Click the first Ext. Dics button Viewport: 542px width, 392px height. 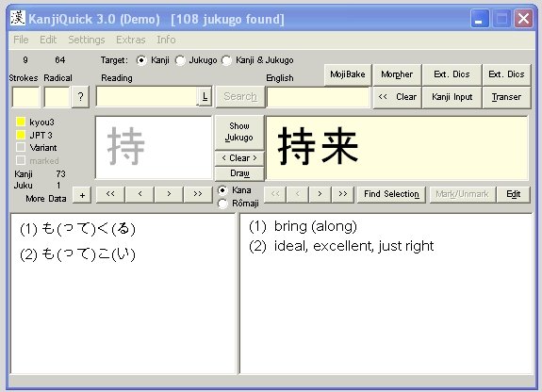point(452,74)
